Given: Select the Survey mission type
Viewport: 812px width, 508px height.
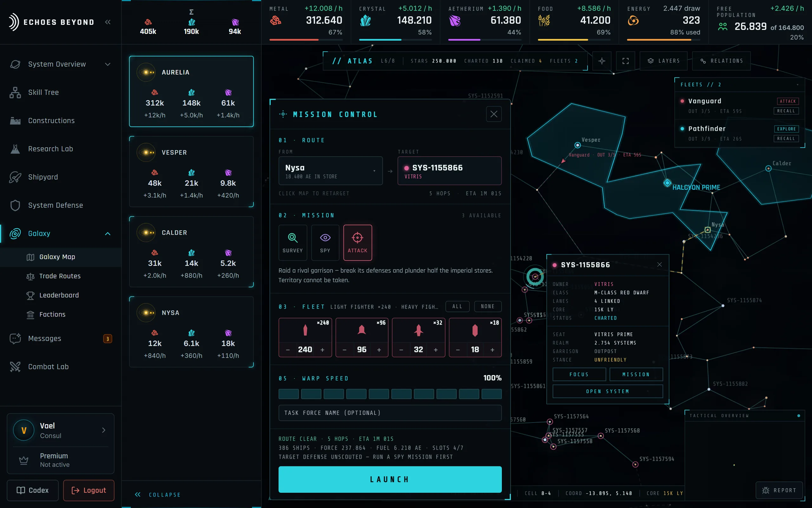Looking at the screenshot, I should point(292,243).
